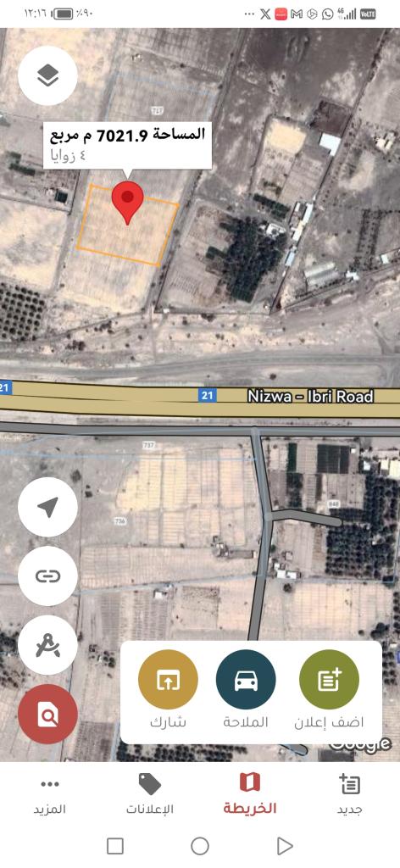
Task: Go to the جديد new tab
Action: click(350, 796)
